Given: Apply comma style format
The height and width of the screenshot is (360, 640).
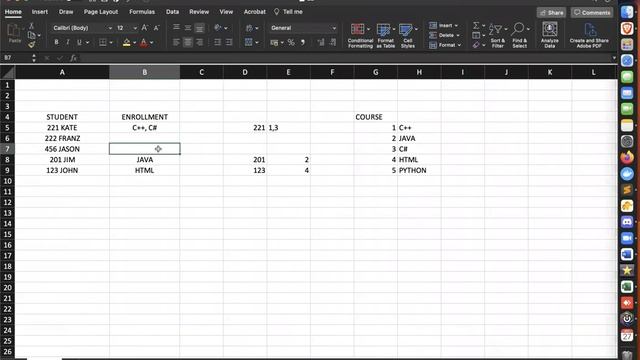Looking at the screenshot, I should tap(302, 42).
